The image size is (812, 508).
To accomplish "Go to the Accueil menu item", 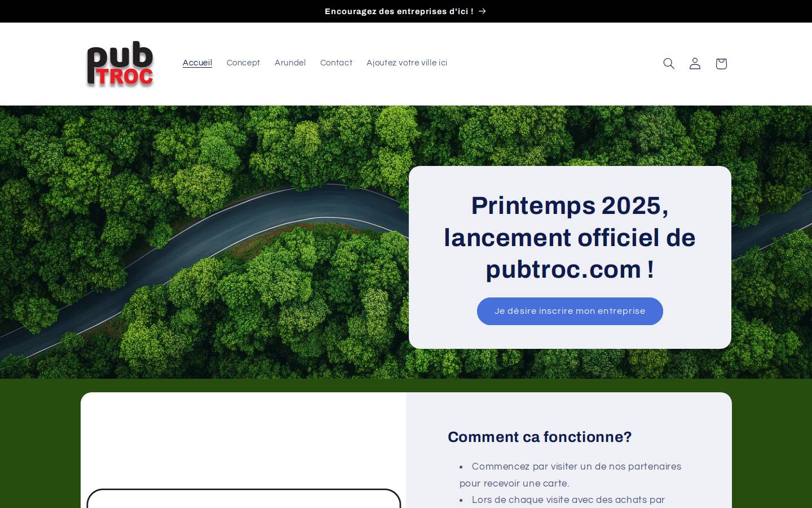I will (x=197, y=63).
